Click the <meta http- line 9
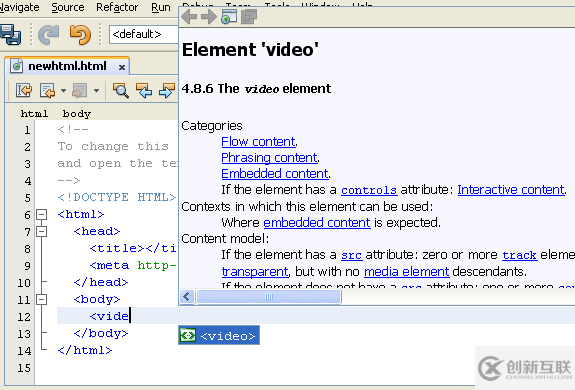 pyautogui.click(x=133, y=265)
